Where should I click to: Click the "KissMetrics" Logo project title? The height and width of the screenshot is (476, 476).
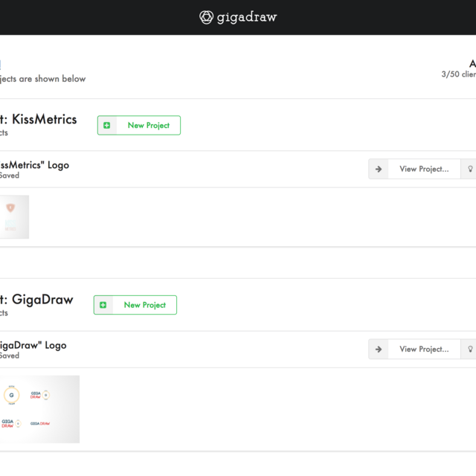[x=34, y=165]
